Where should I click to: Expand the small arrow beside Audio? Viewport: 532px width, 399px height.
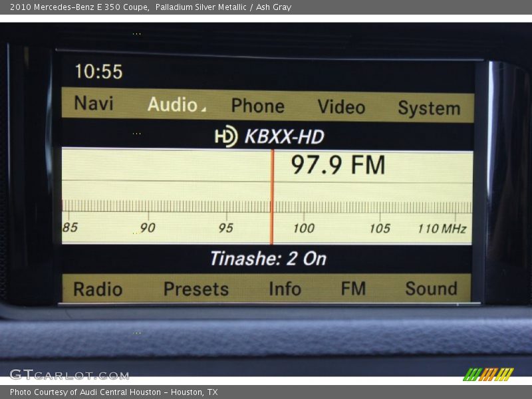coord(203,109)
